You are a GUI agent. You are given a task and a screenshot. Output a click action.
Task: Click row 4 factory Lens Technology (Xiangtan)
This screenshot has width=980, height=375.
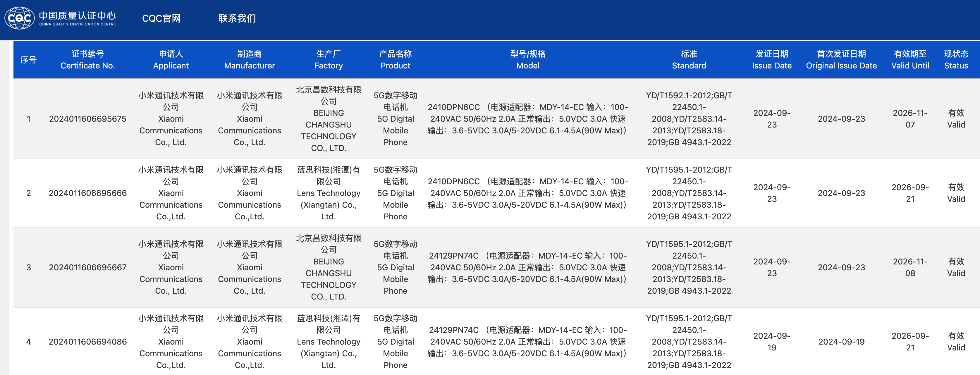[x=329, y=342]
